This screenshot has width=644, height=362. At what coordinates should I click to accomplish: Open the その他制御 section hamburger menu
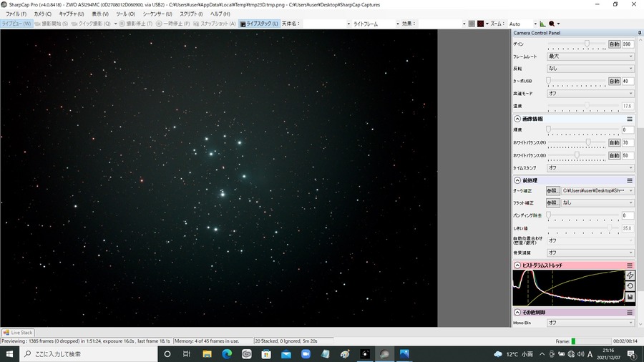pos(629,313)
